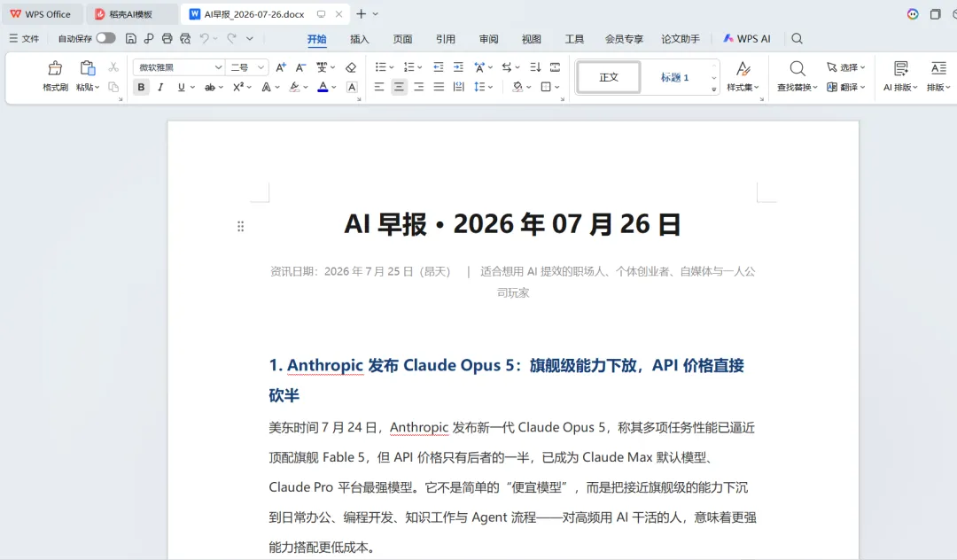The image size is (957, 560).
Task: Click the WPS AI button
Action: click(747, 38)
